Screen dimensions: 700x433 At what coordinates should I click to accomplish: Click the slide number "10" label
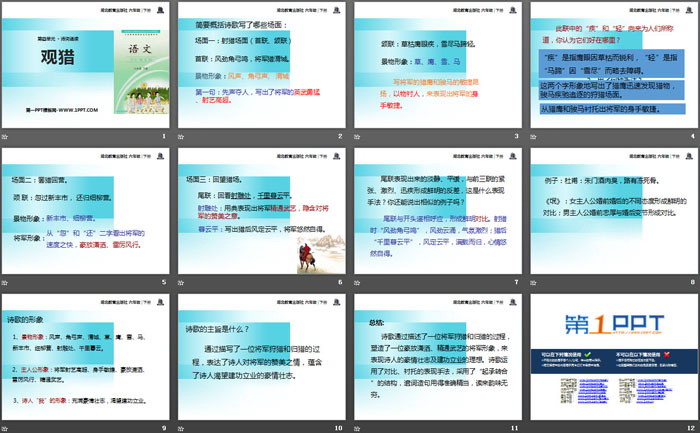click(338, 428)
